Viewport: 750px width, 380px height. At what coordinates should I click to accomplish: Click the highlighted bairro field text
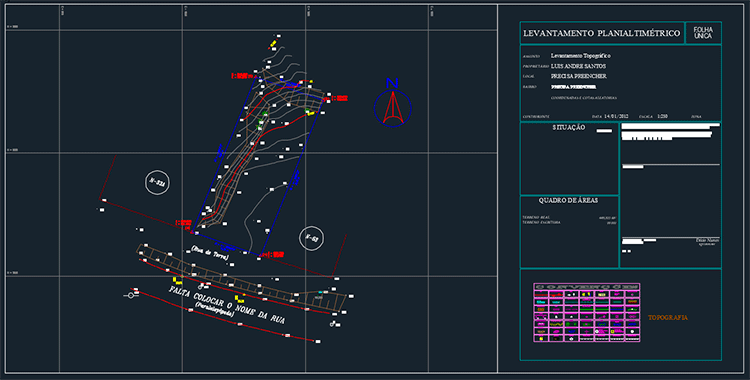[x=574, y=87]
